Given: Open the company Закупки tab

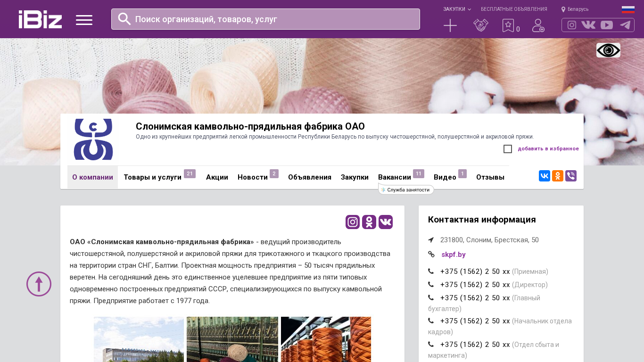Looking at the screenshot, I should click(355, 177).
